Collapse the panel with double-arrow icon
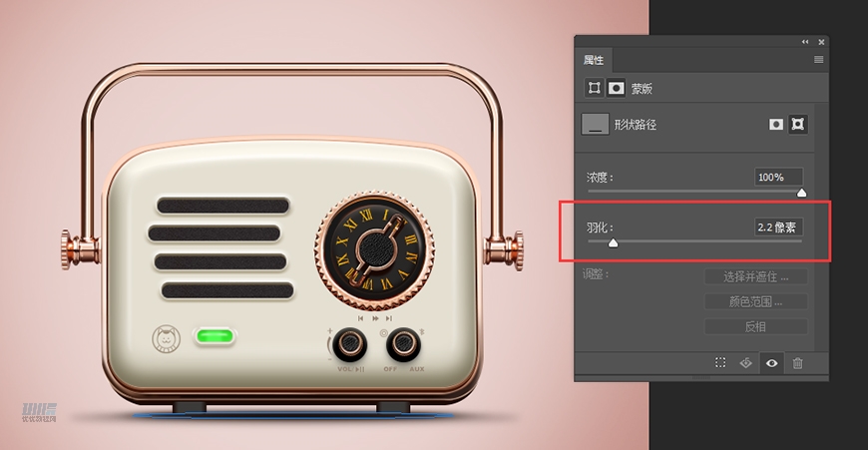This screenshot has height=450, width=868. coord(805,42)
